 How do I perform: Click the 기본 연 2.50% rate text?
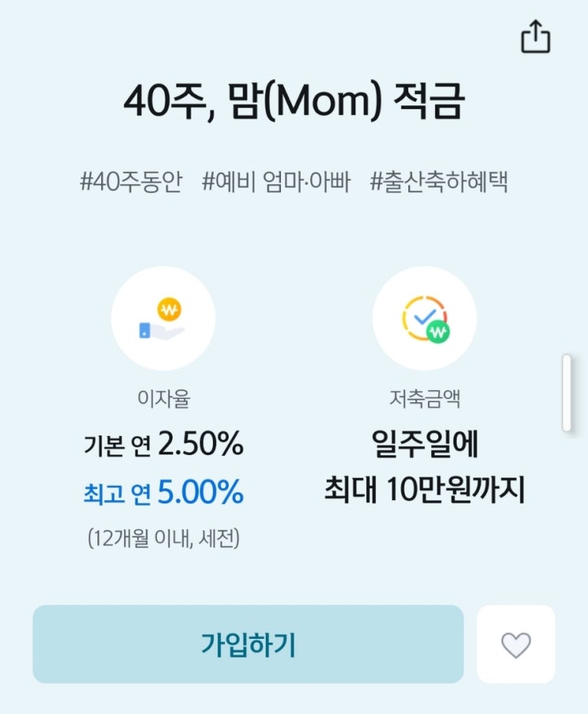[163, 446]
